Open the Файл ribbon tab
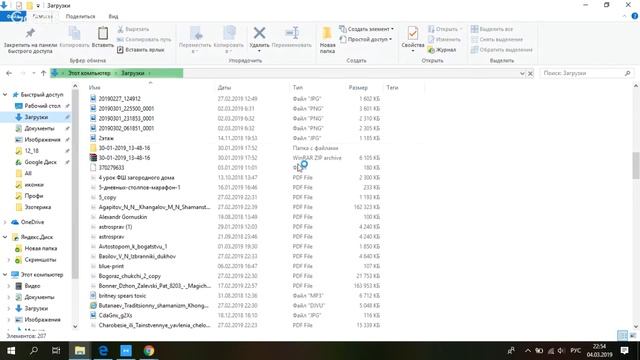 click(x=13, y=16)
